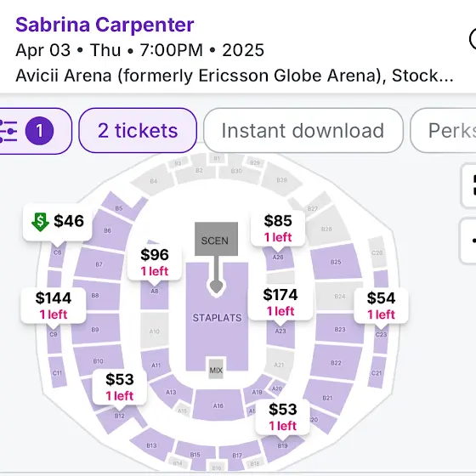Select the $46 price marker for section C6
Image resolution: width=476 pixels, height=476 pixels.
click(58, 222)
